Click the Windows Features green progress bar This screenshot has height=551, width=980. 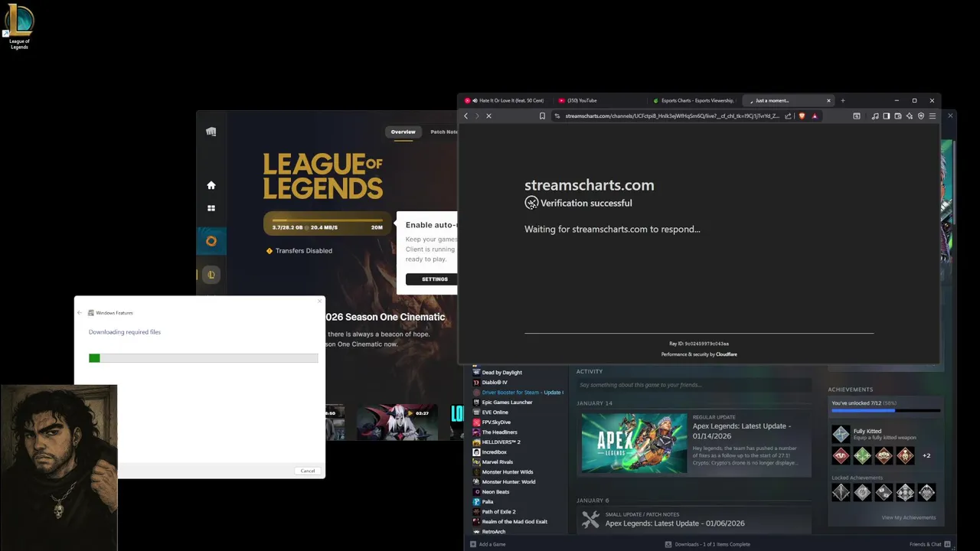204,358
